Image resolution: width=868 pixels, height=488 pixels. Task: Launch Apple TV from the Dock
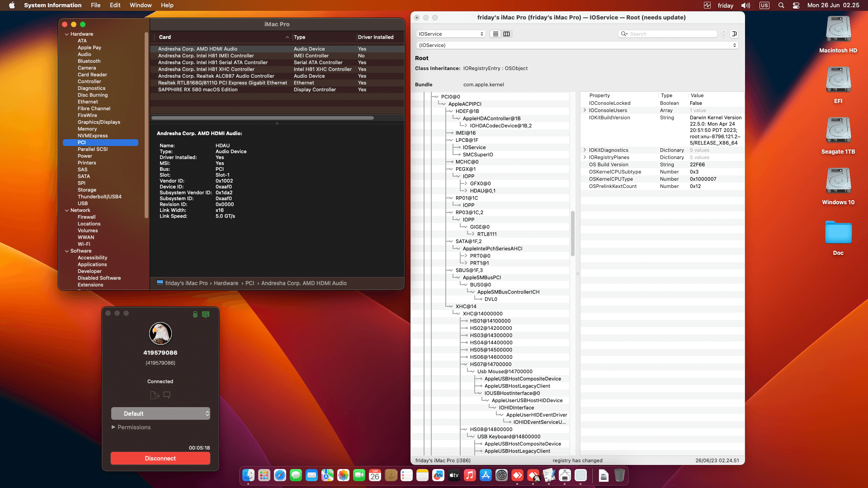point(454,475)
